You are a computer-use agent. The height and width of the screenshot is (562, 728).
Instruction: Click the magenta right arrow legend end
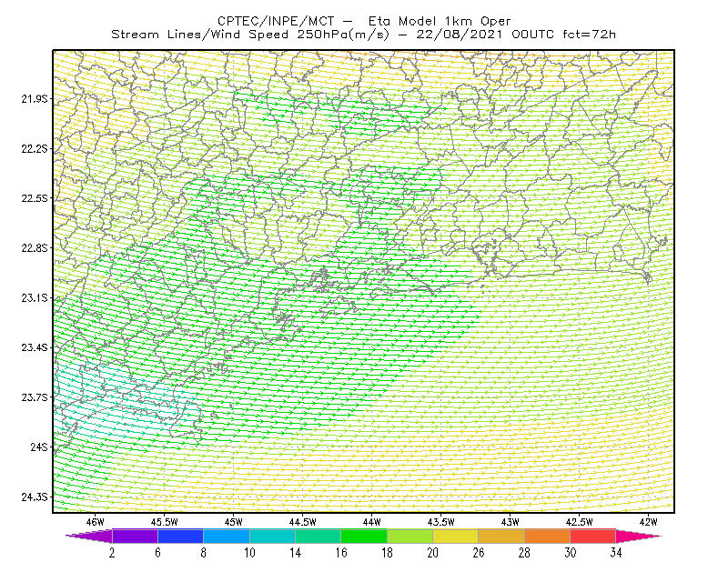[639, 536]
